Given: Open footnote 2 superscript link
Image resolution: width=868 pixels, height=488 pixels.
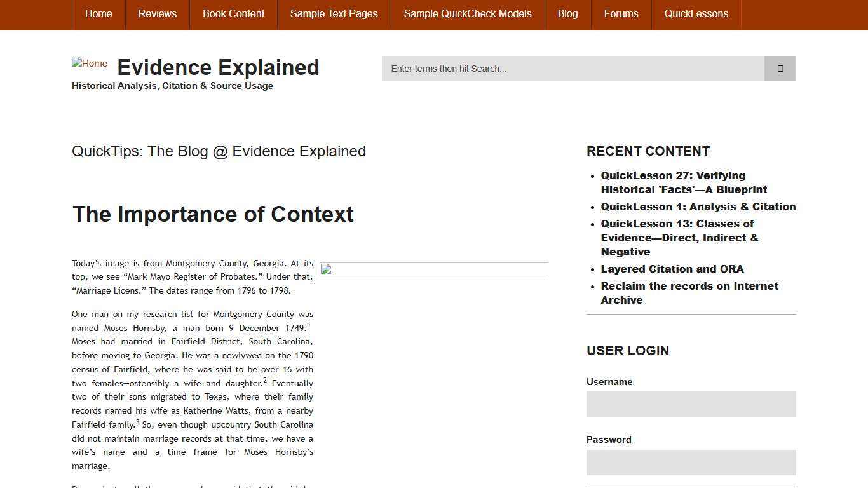Looking at the screenshot, I should [x=265, y=379].
